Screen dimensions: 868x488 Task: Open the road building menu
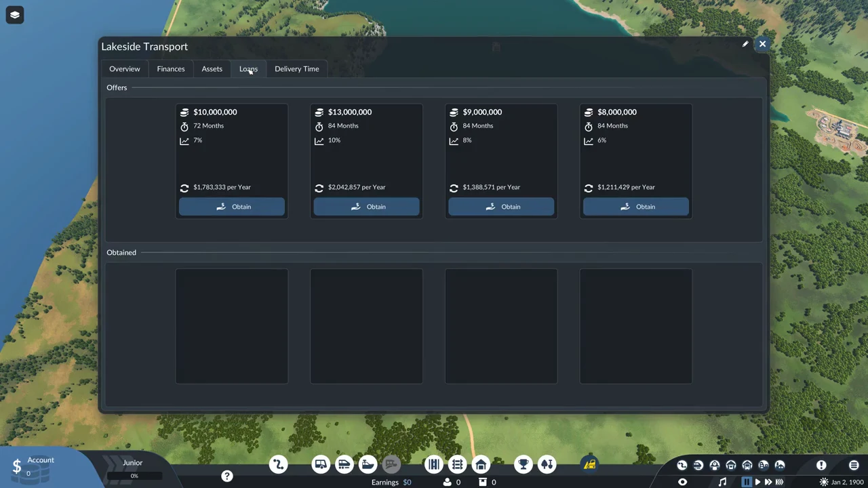click(434, 464)
